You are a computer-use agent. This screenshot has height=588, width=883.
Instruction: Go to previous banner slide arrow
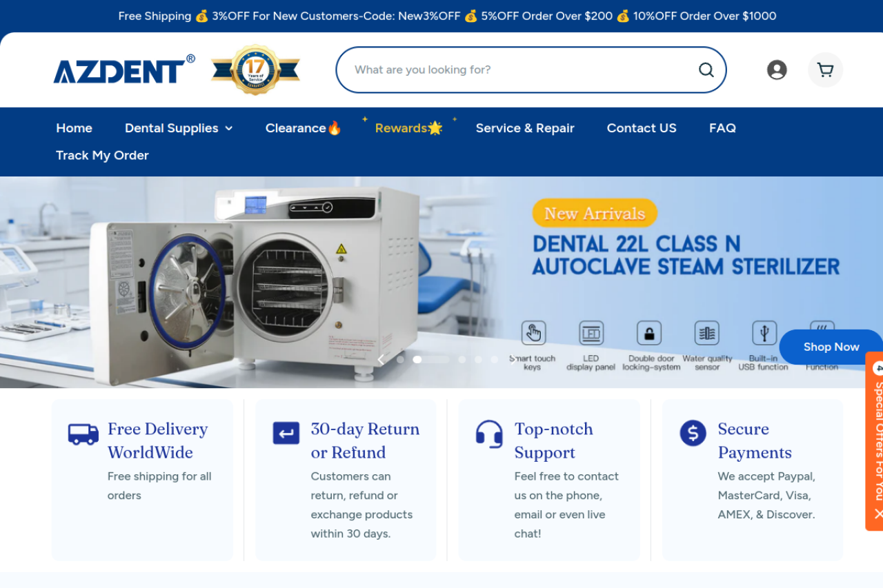click(381, 359)
